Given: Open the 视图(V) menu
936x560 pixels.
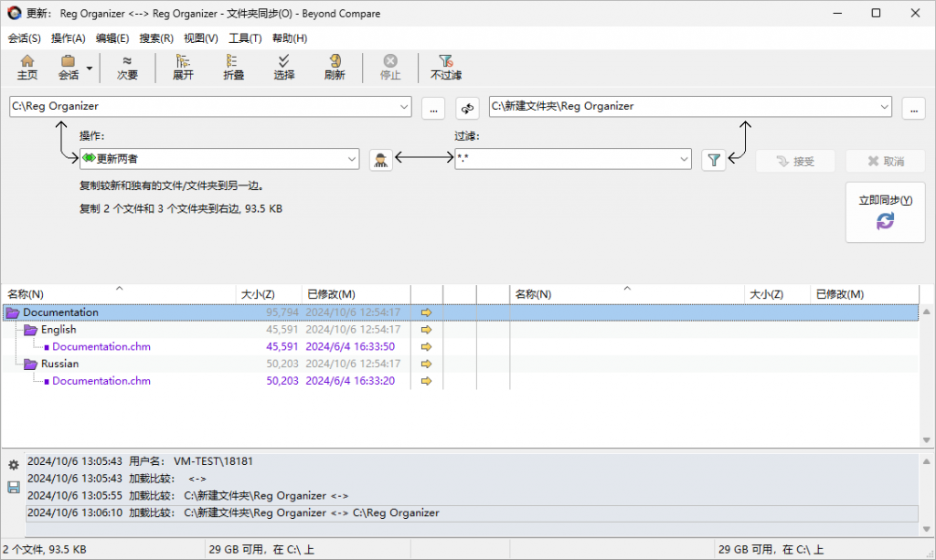Looking at the screenshot, I should [200, 38].
